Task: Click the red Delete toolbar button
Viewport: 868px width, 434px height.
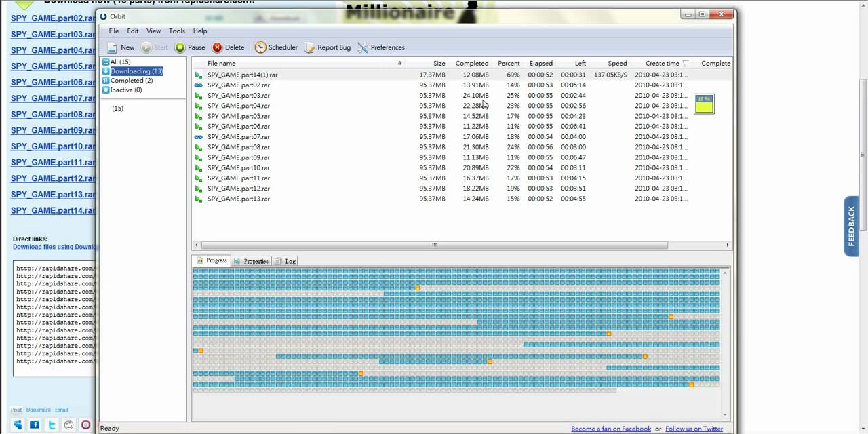Action: [x=228, y=47]
